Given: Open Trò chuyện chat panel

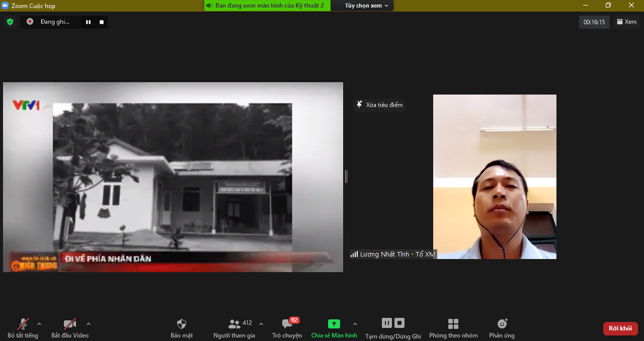Looking at the screenshot, I should tap(287, 328).
